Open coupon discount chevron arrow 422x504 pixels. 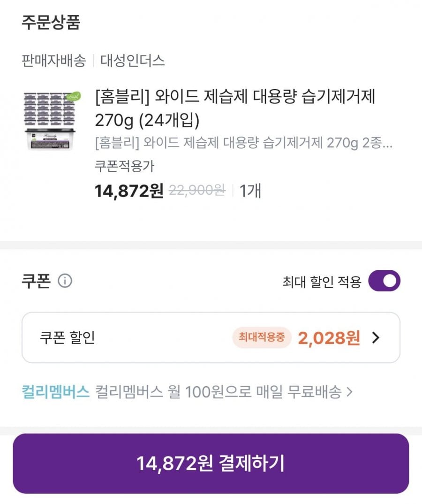point(376,337)
